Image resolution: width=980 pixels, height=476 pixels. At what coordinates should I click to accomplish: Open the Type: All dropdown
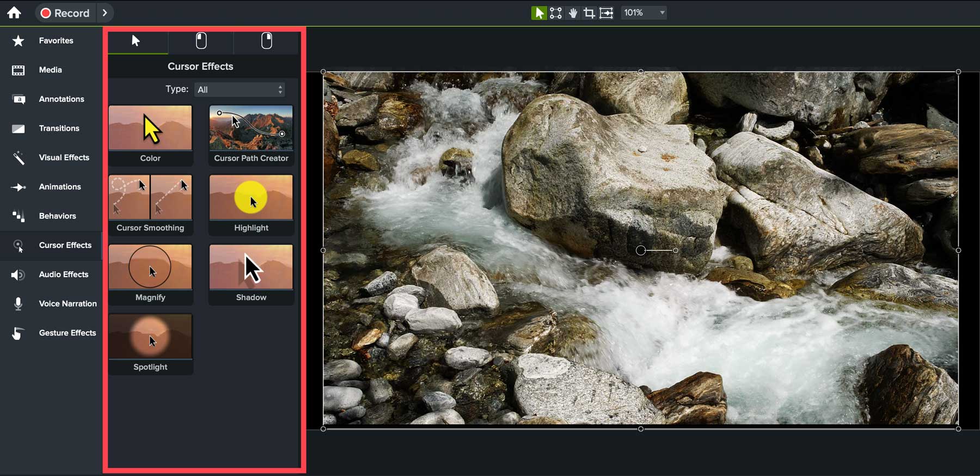point(240,90)
